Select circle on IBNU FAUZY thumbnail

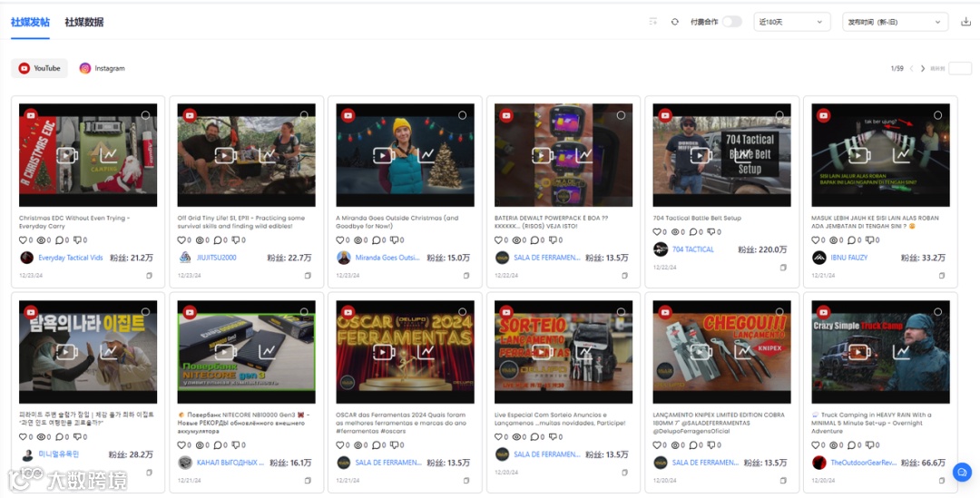coord(938,115)
